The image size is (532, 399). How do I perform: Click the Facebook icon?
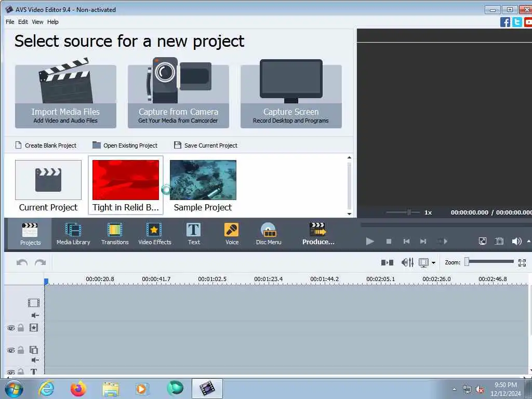(x=505, y=22)
